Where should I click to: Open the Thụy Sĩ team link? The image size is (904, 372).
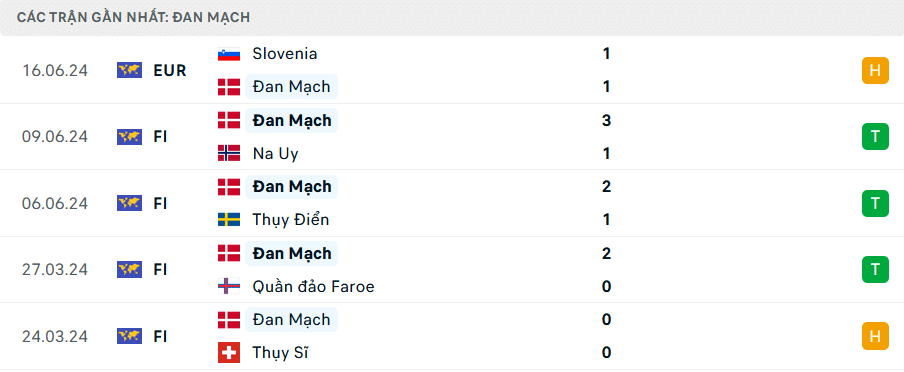(x=280, y=352)
